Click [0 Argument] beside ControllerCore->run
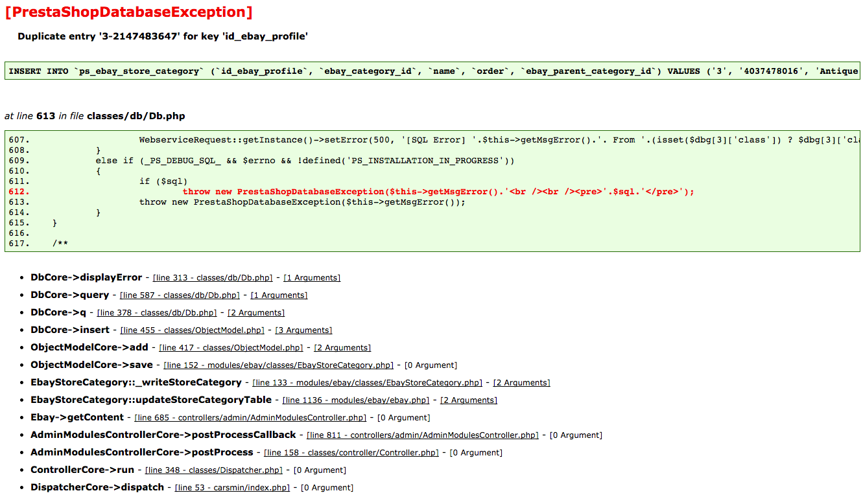 [x=320, y=470]
